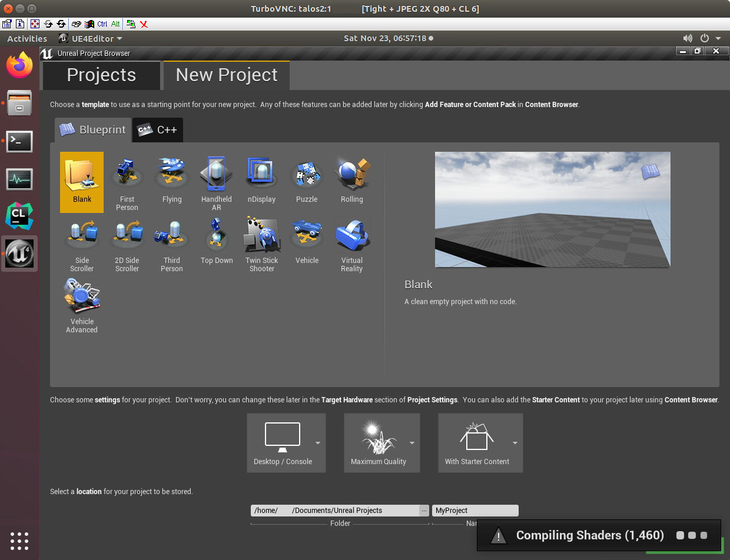Show TurboVNC connection info
This screenshot has width=730, height=560.
point(20,24)
